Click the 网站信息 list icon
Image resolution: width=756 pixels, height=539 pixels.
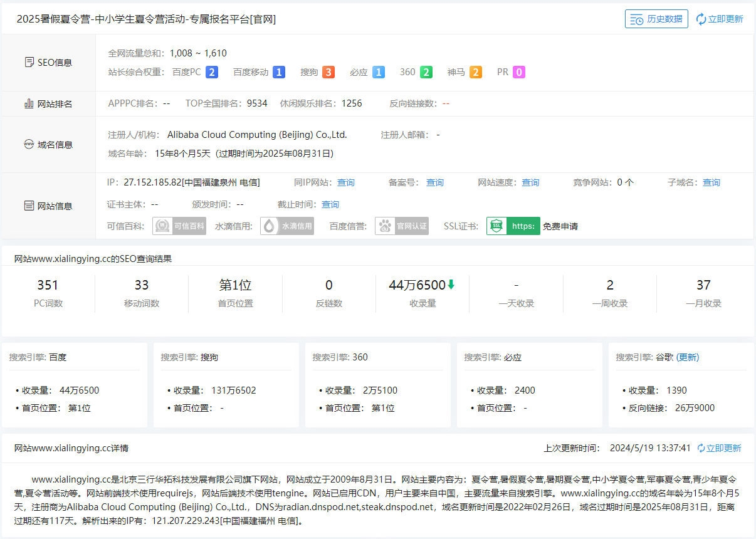[x=29, y=206]
